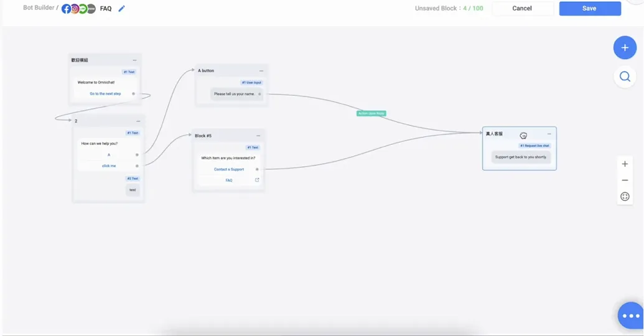Click the 'A' button in block 2
The width and height of the screenshot is (644, 336).
(x=109, y=155)
